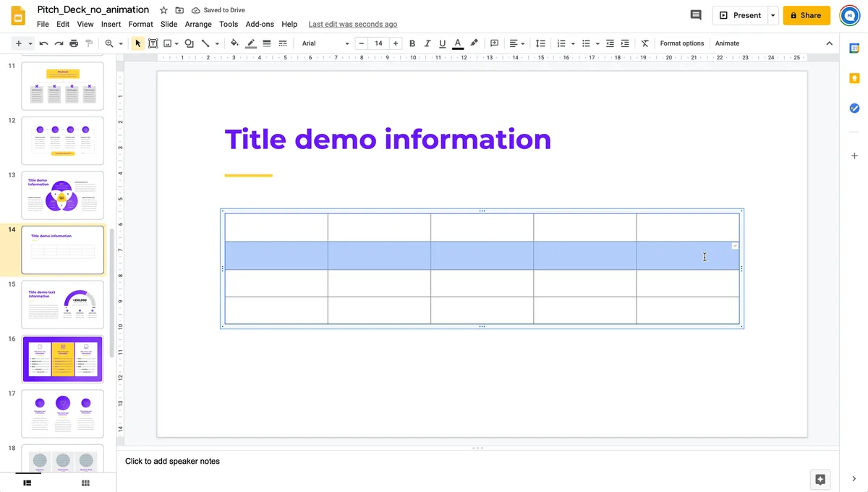The image size is (868, 492).
Task: Click the Highlight color marker icon
Action: (x=474, y=43)
